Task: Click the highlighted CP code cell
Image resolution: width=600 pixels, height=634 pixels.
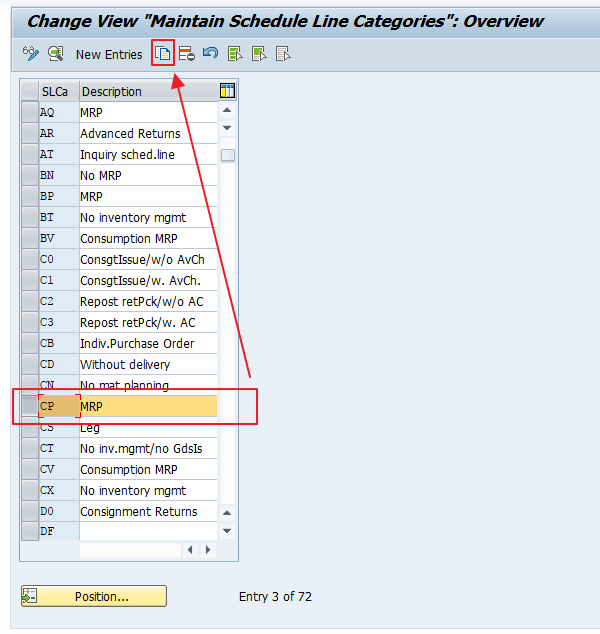Action: pos(59,406)
